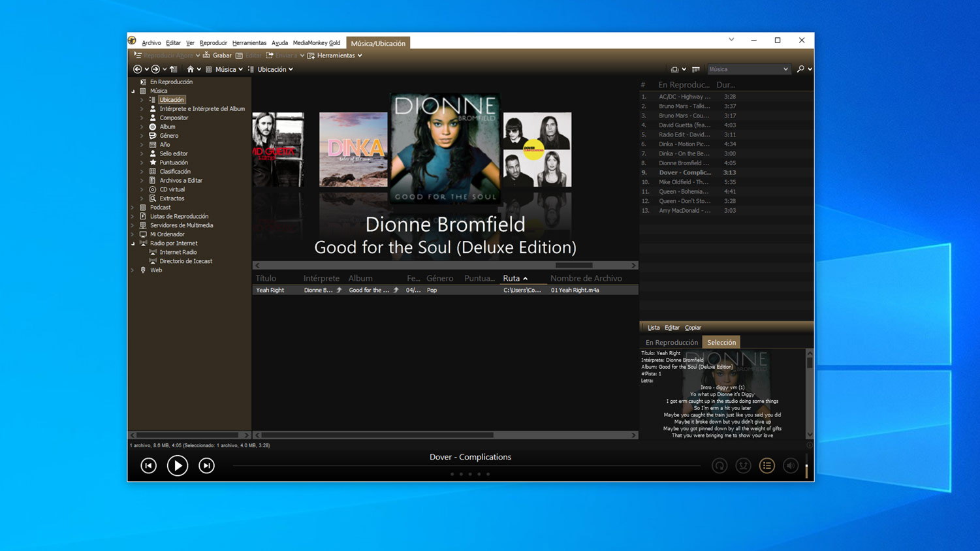
Task: Toggle repeat playback mode
Action: [719, 465]
